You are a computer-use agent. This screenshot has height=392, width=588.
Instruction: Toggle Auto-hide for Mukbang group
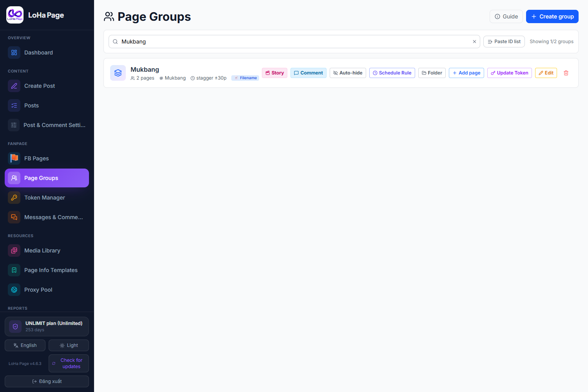[348, 73]
